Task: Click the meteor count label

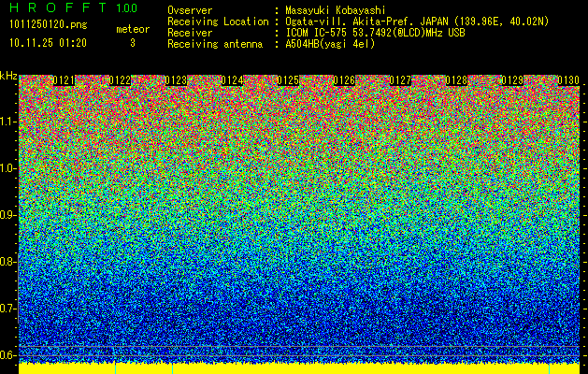Action: [133, 29]
